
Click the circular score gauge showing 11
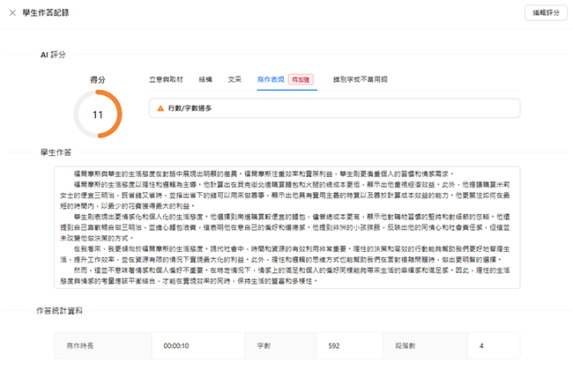click(98, 114)
